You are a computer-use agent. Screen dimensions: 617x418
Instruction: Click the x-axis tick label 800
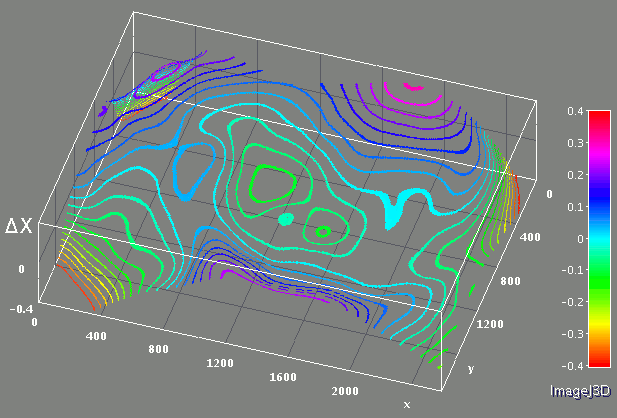(x=158, y=349)
